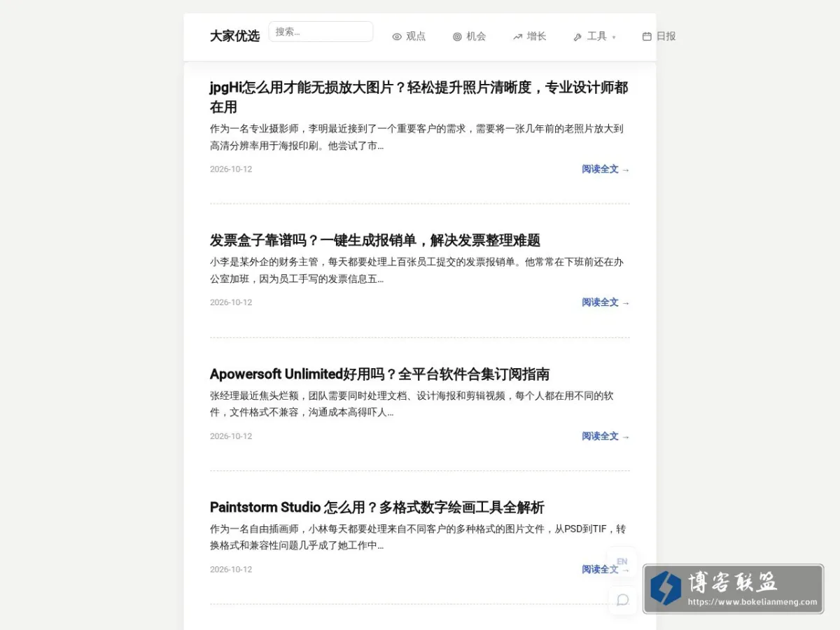Image resolution: width=840 pixels, height=630 pixels.
Task: Open the 日报 nav item
Action: (659, 36)
